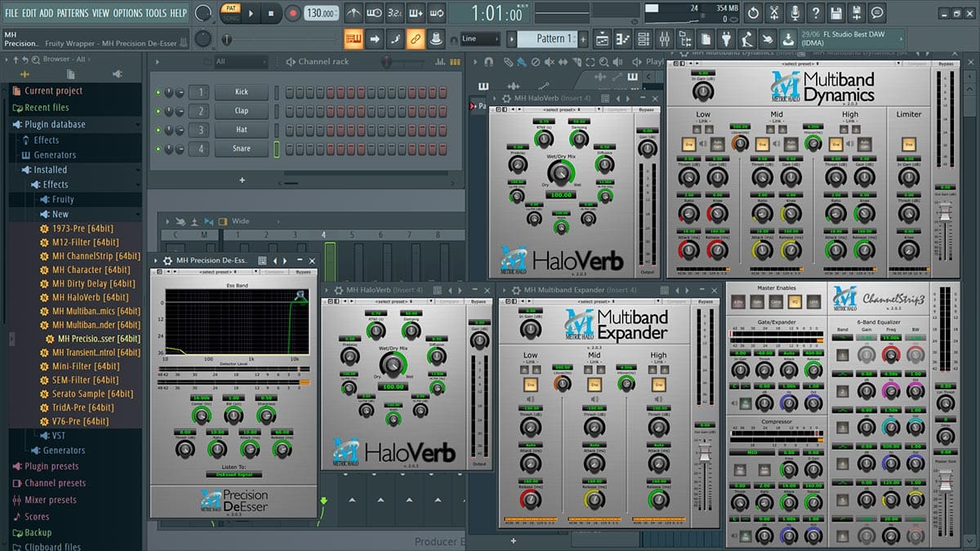Open the TOOLS menu

pyautogui.click(x=156, y=13)
